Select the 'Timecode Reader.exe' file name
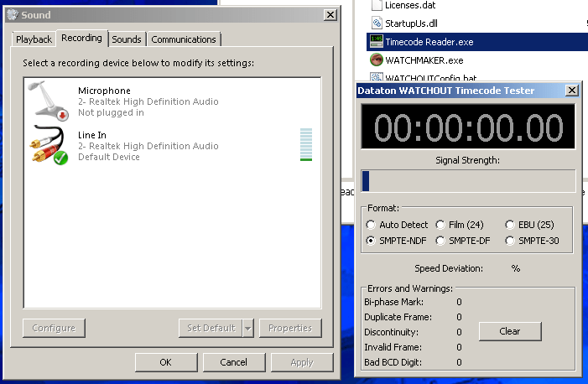 [x=429, y=42]
